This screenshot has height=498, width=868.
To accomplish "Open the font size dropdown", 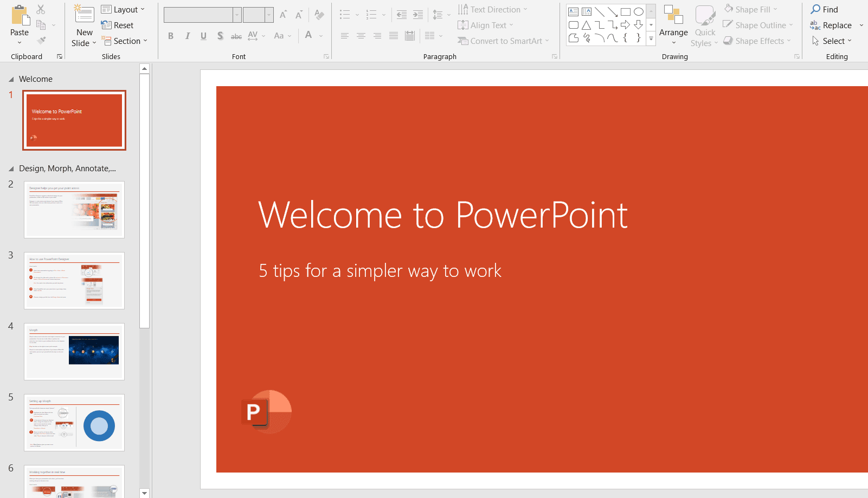I will pyautogui.click(x=269, y=15).
